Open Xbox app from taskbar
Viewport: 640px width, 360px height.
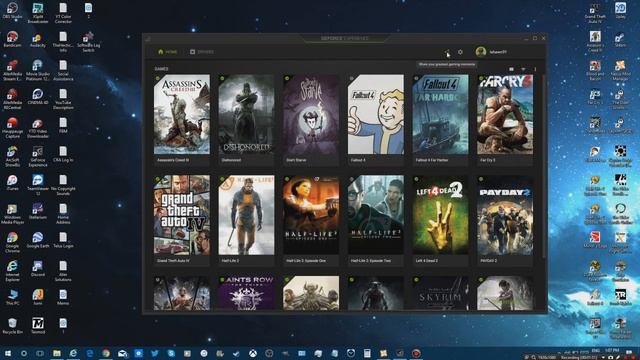click(253, 353)
